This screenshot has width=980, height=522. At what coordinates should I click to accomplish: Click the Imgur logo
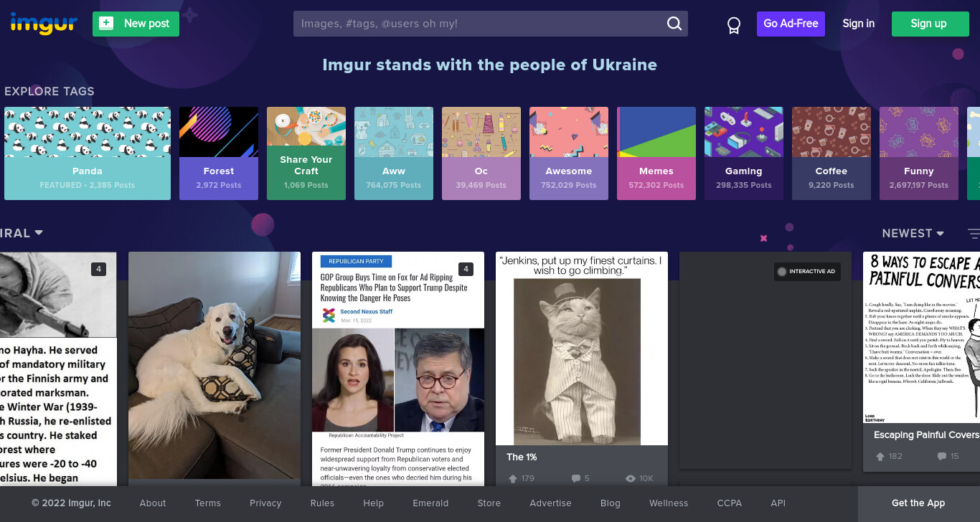(44, 23)
